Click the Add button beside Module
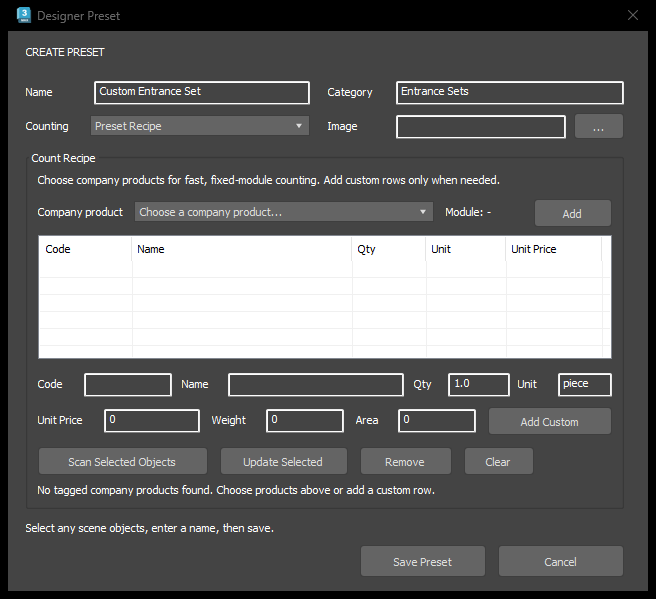Viewport: 656px width, 599px height. (572, 213)
